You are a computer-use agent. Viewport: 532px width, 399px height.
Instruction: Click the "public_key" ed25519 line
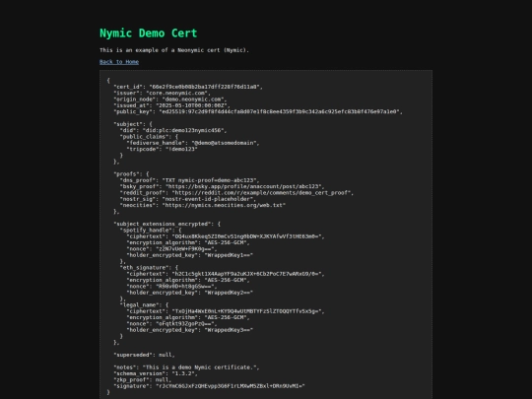click(258, 111)
